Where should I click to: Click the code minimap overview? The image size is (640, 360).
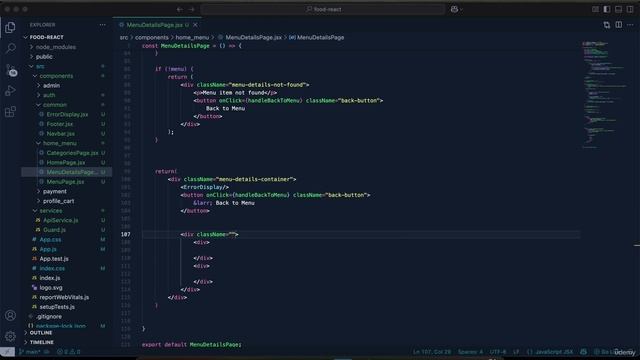pos(605,94)
